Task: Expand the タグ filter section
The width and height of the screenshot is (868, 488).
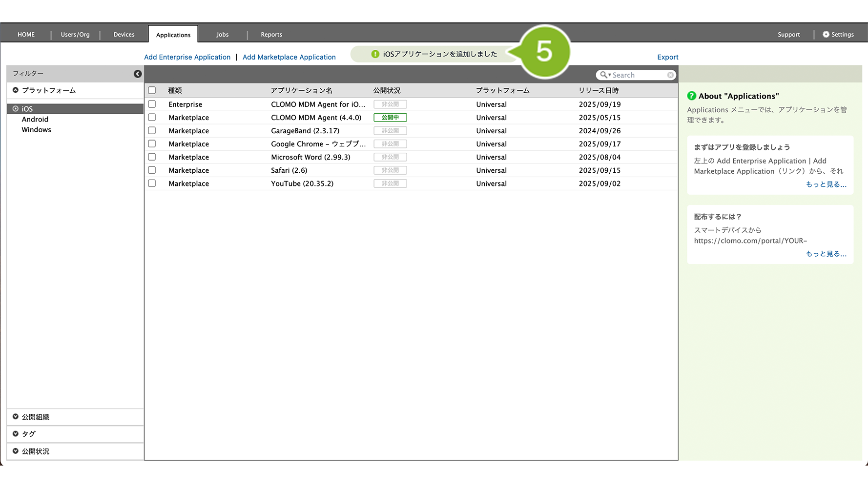Action: 16,434
